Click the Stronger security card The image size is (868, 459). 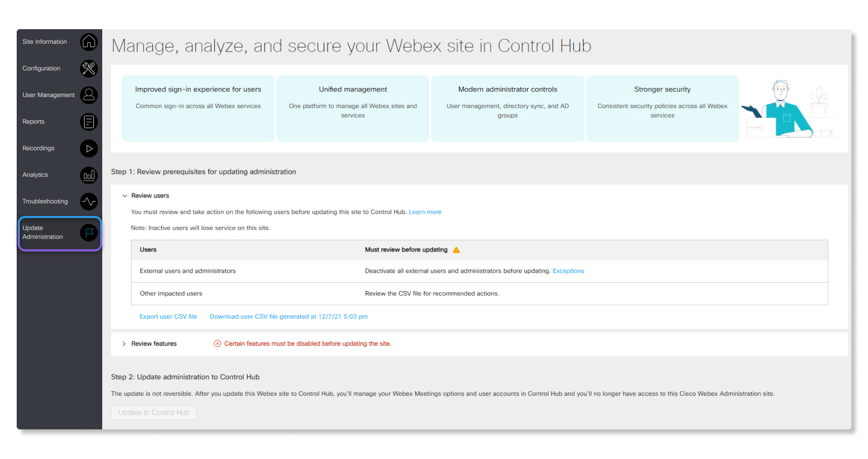pos(662,108)
